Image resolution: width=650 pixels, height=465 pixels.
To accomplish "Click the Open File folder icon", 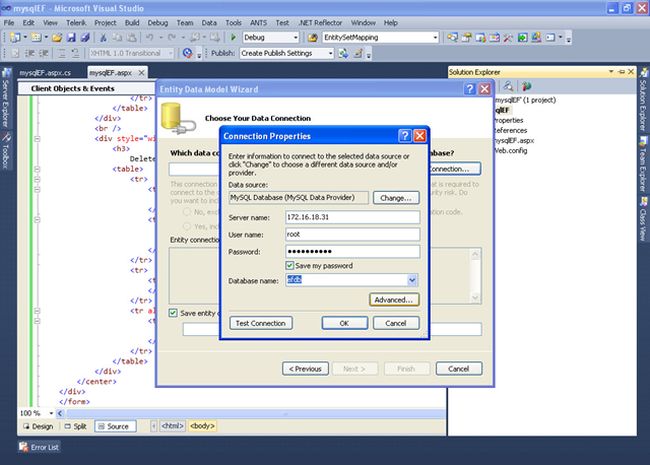I will tap(57, 38).
